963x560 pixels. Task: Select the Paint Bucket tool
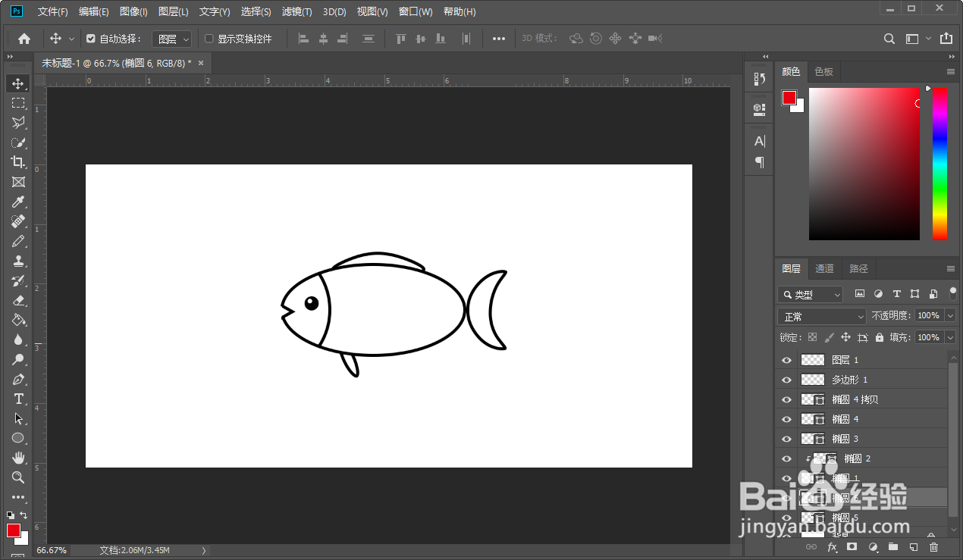point(18,320)
